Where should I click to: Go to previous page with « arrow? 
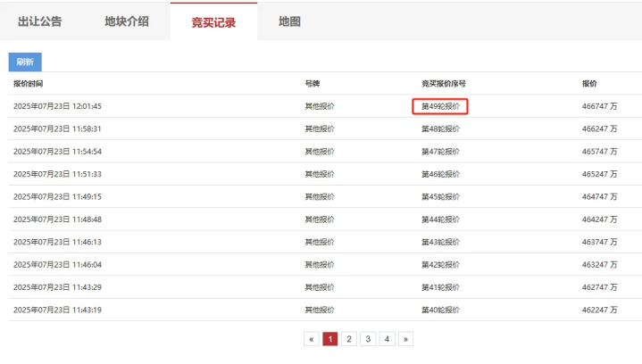(x=311, y=339)
